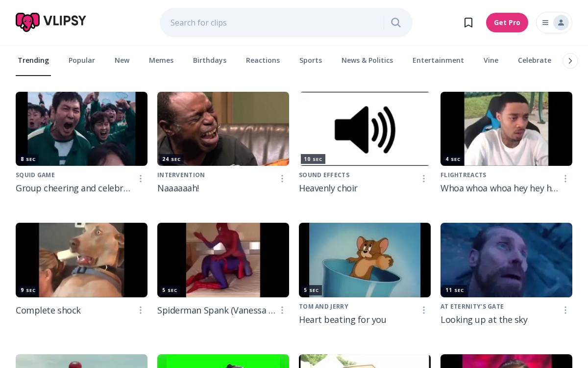588x368 pixels.
Task: Open options menu for Spiderman Spank clip
Action: [x=282, y=310]
